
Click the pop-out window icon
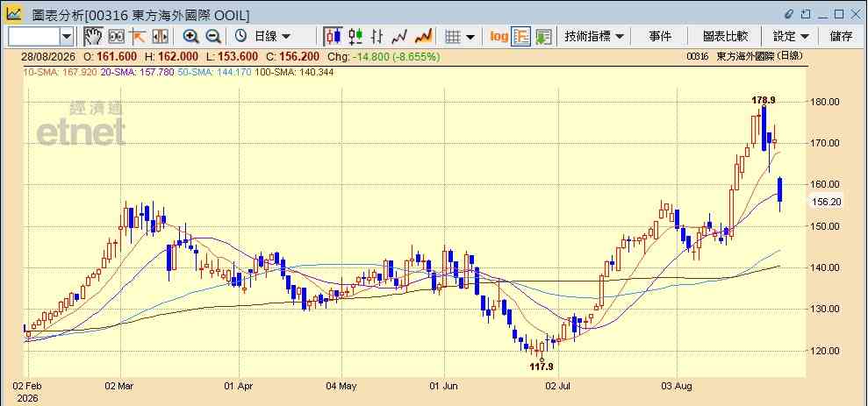pyautogui.click(x=806, y=14)
